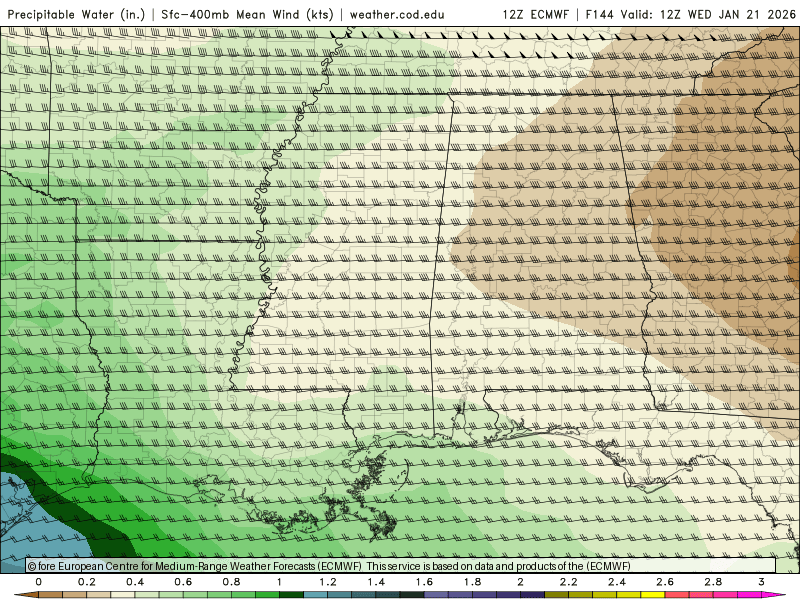
Task: Click the '1' value on the color scale
Action: [279, 582]
